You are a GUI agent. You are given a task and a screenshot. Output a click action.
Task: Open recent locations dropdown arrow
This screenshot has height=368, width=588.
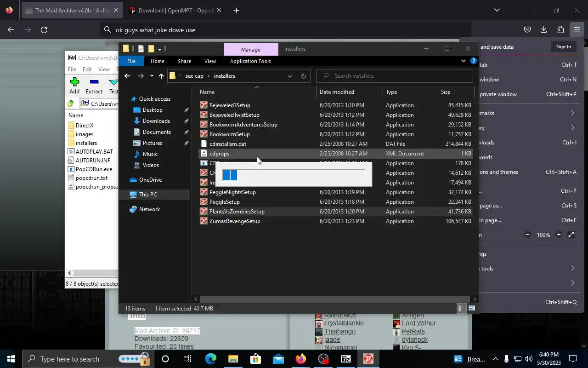pyautogui.click(x=152, y=76)
